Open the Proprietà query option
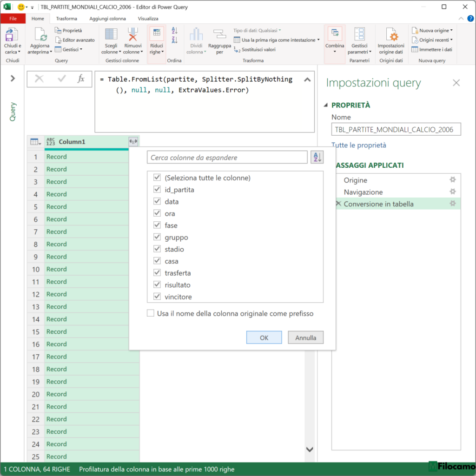 coord(68,30)
